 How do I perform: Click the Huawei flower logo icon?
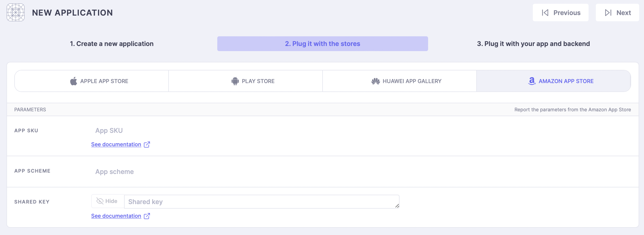376,81
